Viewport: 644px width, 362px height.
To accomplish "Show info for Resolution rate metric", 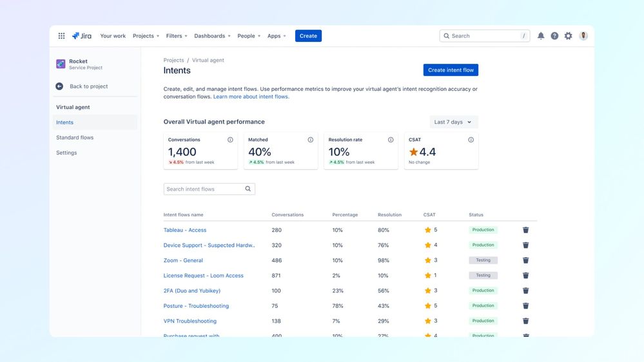I will coord(391,140).
